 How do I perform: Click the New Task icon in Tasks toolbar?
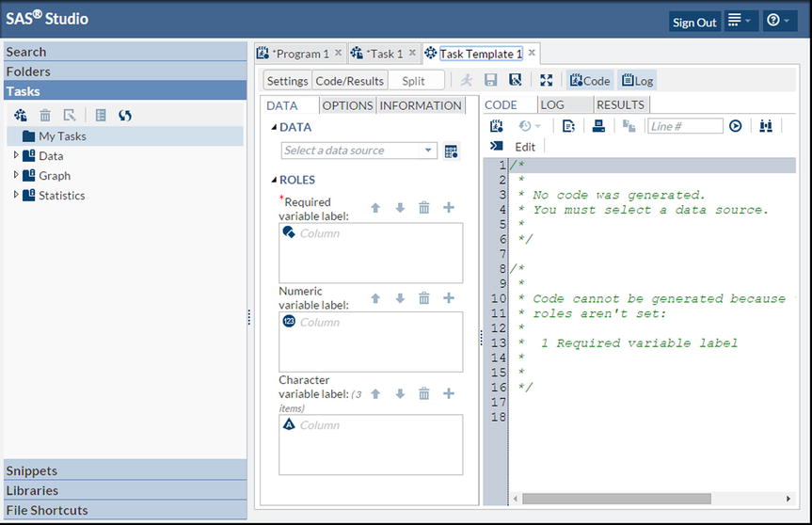tap(21, 115)
